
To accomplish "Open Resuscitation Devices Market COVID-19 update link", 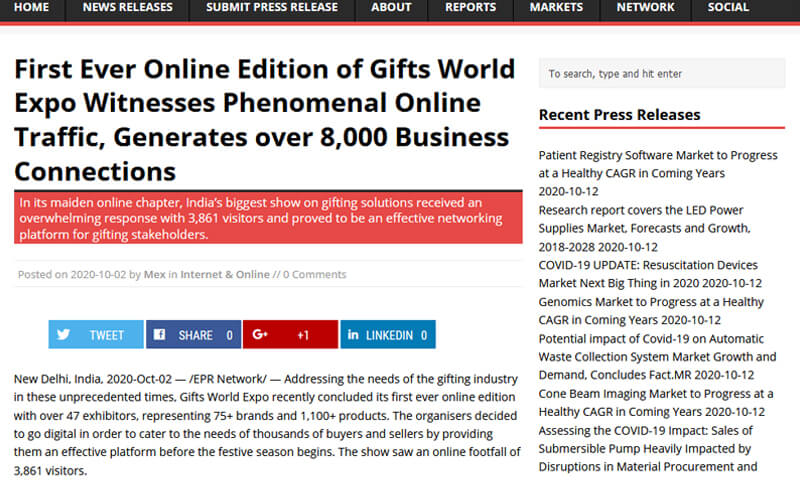I will tap(648, 274).
